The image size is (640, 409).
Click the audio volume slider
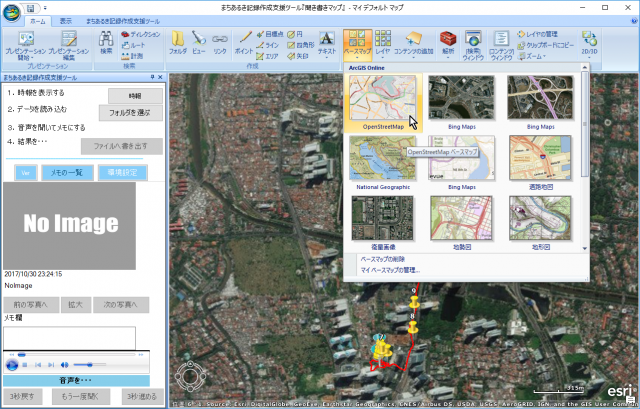click(90, 365)
